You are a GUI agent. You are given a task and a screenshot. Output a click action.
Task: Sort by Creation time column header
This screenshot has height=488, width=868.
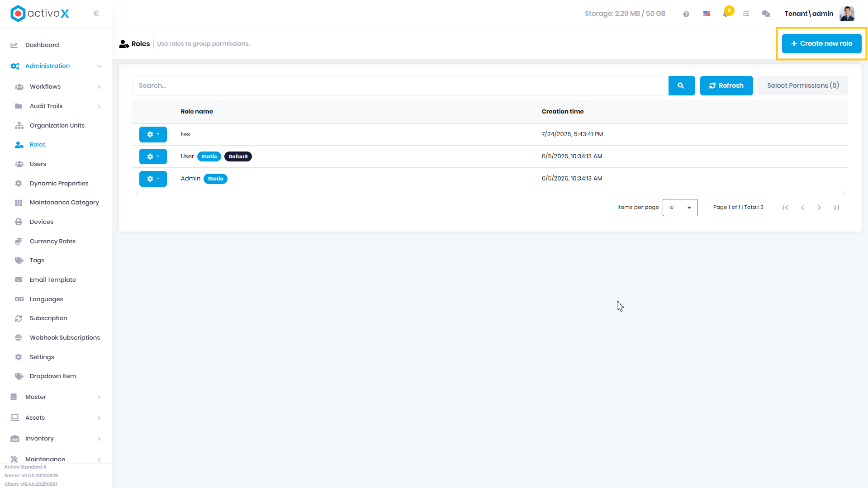[x=563, y=112]
